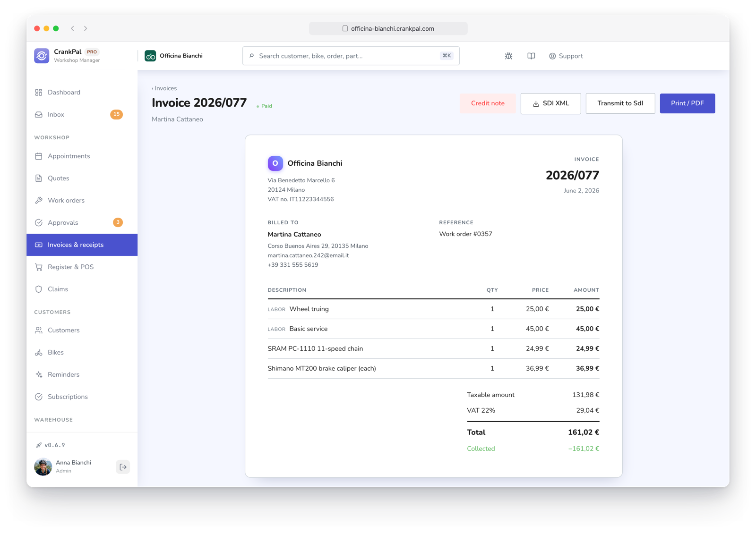Click the Work order #0357 reference
This screenshot has width=756, height=534.
pos(466,234)
